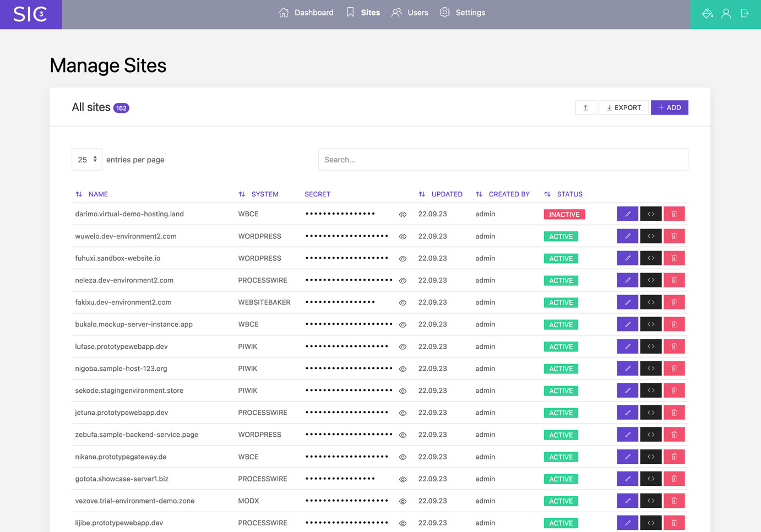Click the Manage Sites heading
Screen dimensions: 761x532
pyautogui.click(x=108, y=65)
